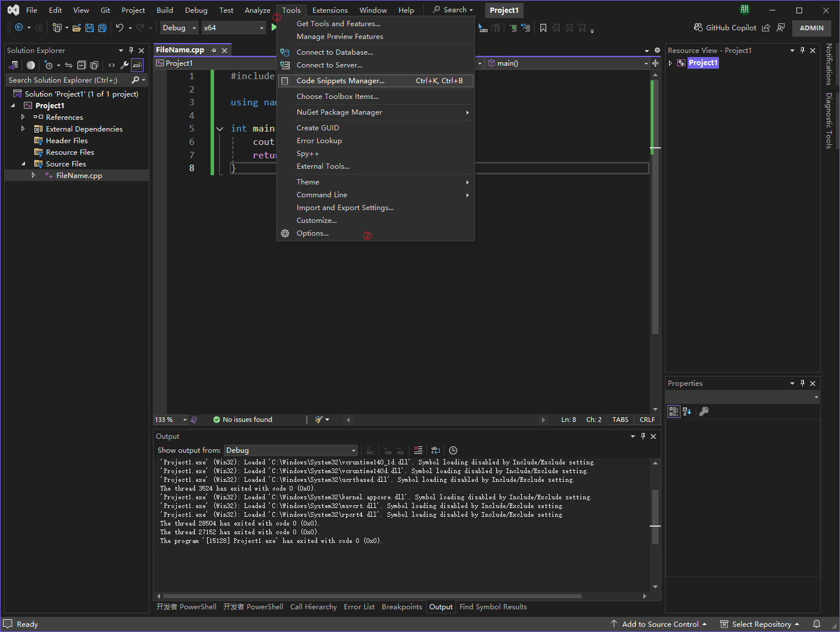This screenshot has width=840, height=632.
Task: Toggle a bookmark using the bookmark toolbar icon
Action: [x=543, y=27]
